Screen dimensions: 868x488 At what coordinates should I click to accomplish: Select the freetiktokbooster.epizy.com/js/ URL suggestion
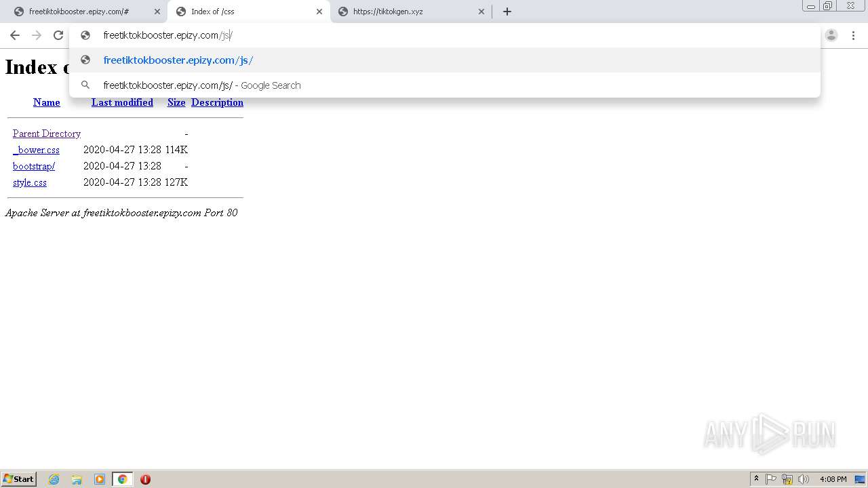pyautogui.click(x=445, y=60)
